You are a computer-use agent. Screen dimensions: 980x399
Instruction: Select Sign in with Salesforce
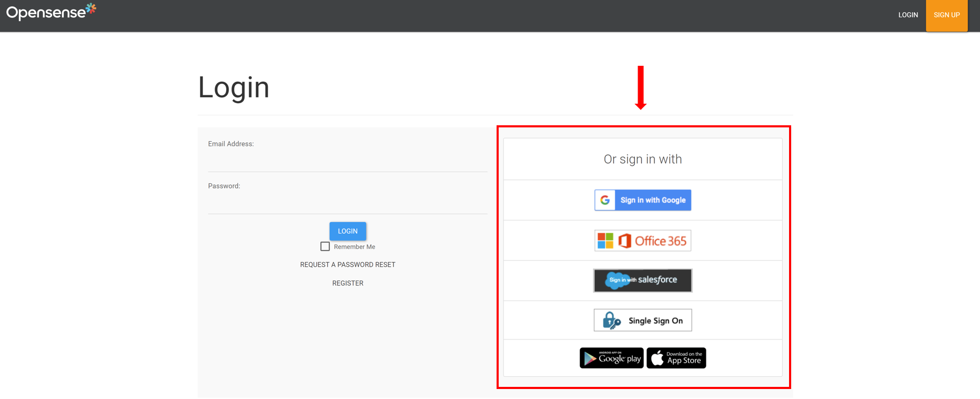[x=643, y=281]
